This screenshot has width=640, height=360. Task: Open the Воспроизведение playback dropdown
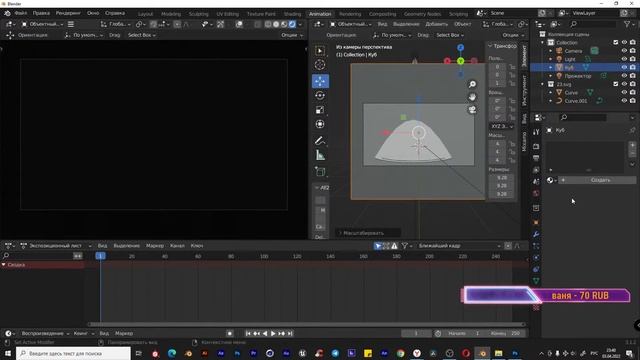pos(45,333)
